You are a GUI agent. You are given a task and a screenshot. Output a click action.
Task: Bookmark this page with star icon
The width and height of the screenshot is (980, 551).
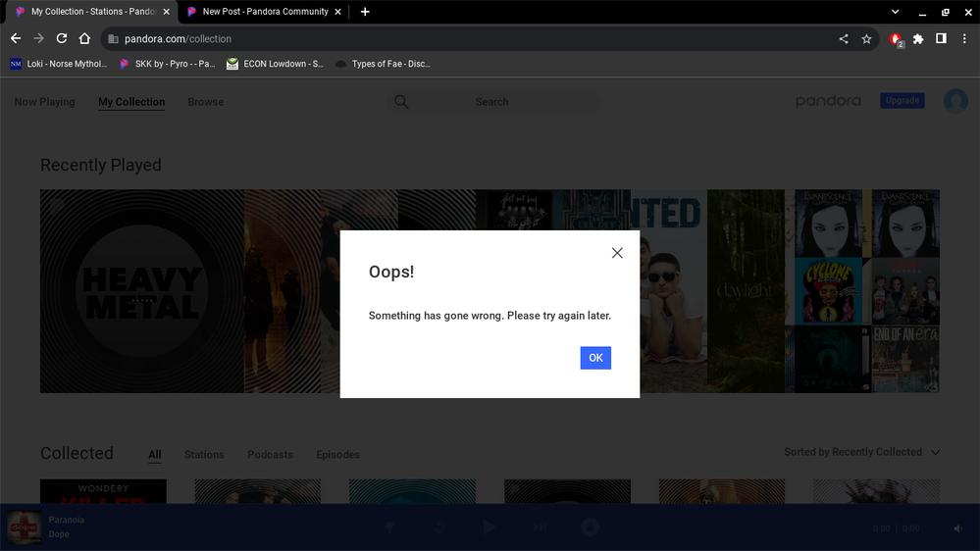pos(866,39)
